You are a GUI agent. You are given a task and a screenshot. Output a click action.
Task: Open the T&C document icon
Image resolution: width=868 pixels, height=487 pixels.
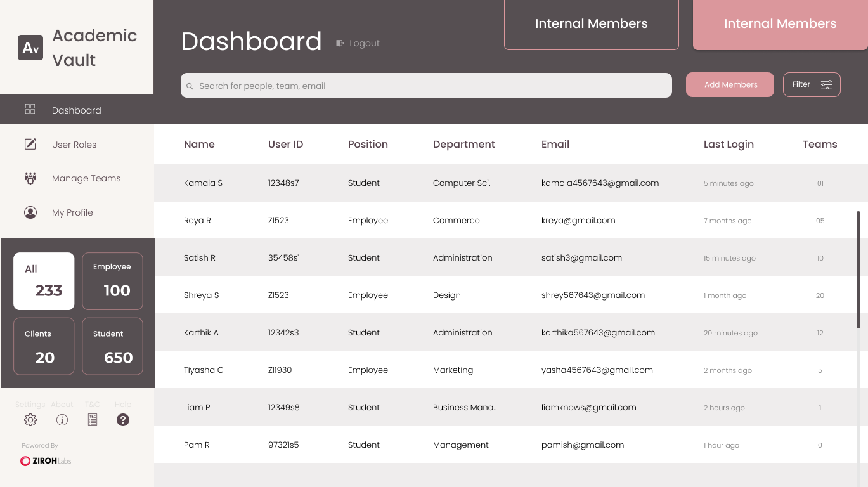[x=93, y=420]
